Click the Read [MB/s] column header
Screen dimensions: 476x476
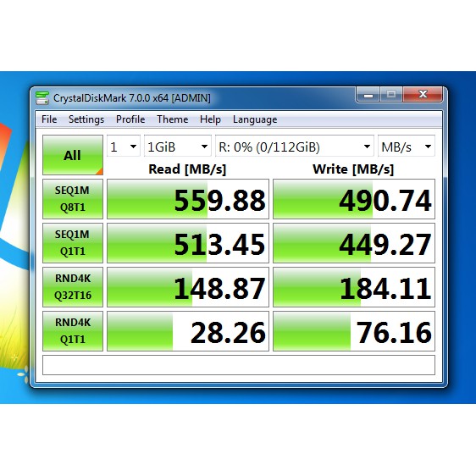187,169
